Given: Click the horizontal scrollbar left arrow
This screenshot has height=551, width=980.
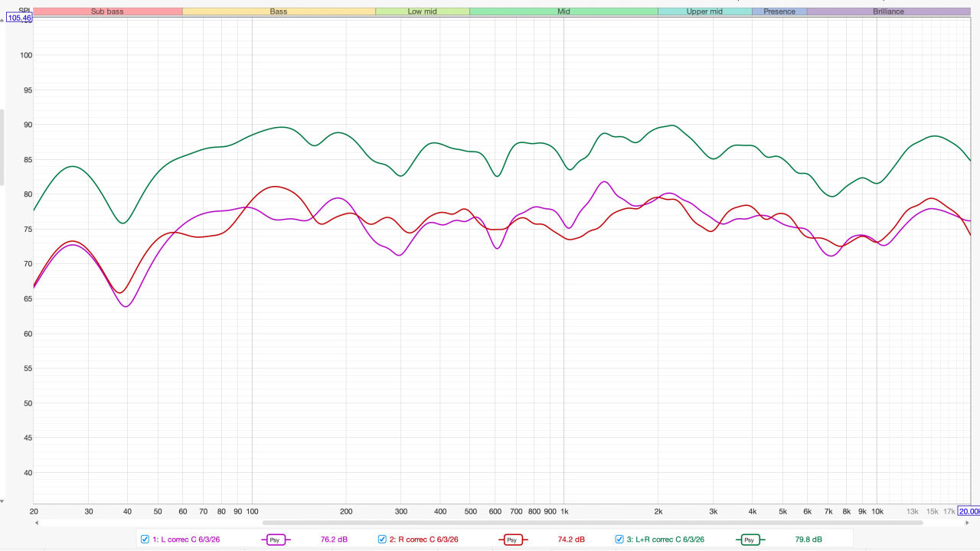Looking at the screenshot, I should [x=37, y=523].
